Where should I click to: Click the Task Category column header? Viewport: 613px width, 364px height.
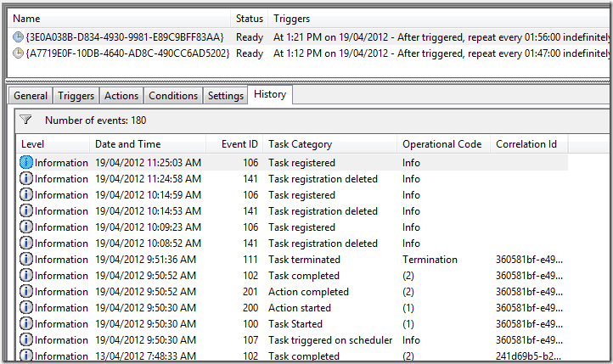301,144
